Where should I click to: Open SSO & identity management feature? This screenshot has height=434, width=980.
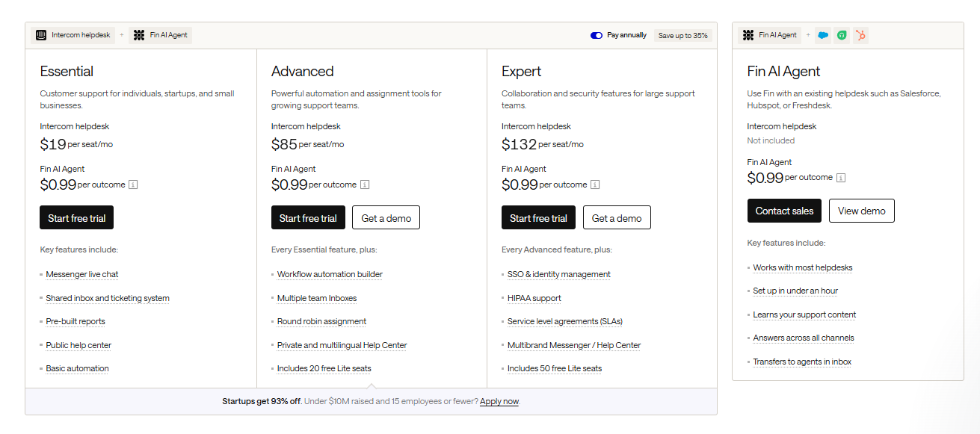click(x=559, y=274)
